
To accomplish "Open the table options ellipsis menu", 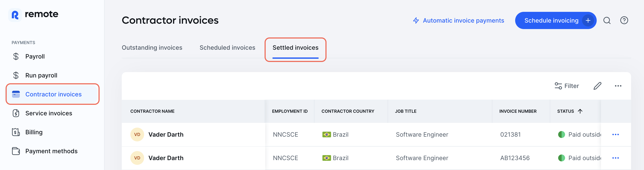I will tap(618, 86).
